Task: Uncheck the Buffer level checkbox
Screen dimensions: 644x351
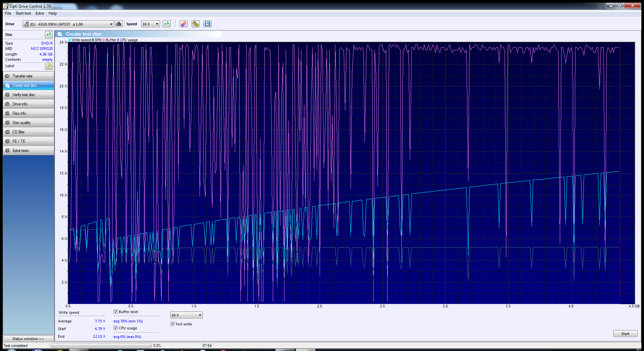Action: click(116, 312)
